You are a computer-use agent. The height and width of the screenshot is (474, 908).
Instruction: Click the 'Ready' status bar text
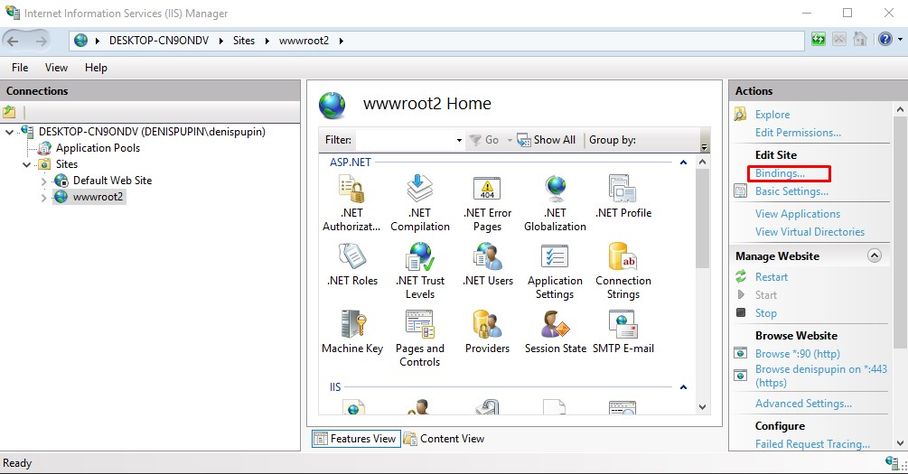17,463
